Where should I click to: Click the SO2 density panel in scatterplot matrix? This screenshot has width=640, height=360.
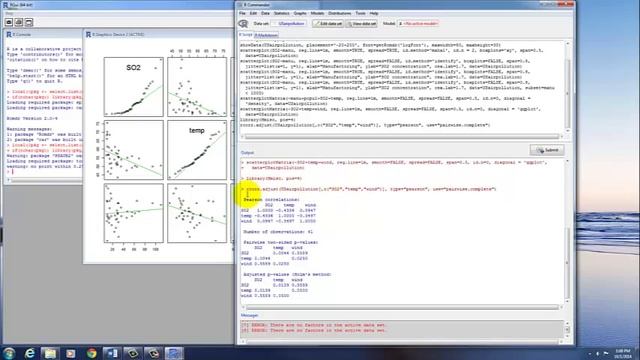[133, 87]
